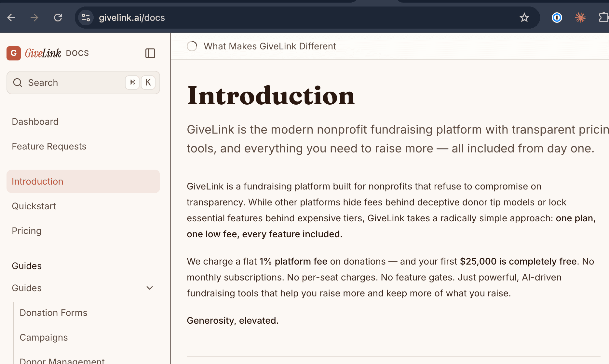Image resolution: width=609 pixels, height=364 pixels.
Task: Expand the Donation Forms guide
Action: [x=53, y=313]
